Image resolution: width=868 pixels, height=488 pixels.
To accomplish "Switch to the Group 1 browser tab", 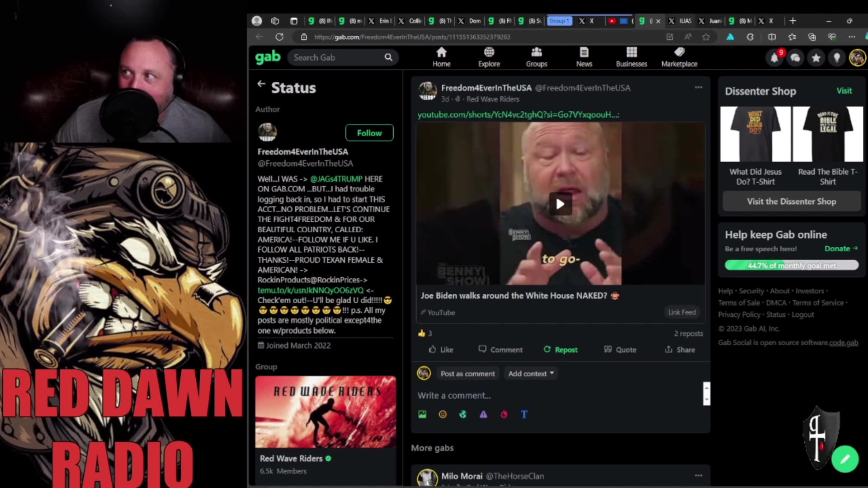I will (x=559, y=21).
